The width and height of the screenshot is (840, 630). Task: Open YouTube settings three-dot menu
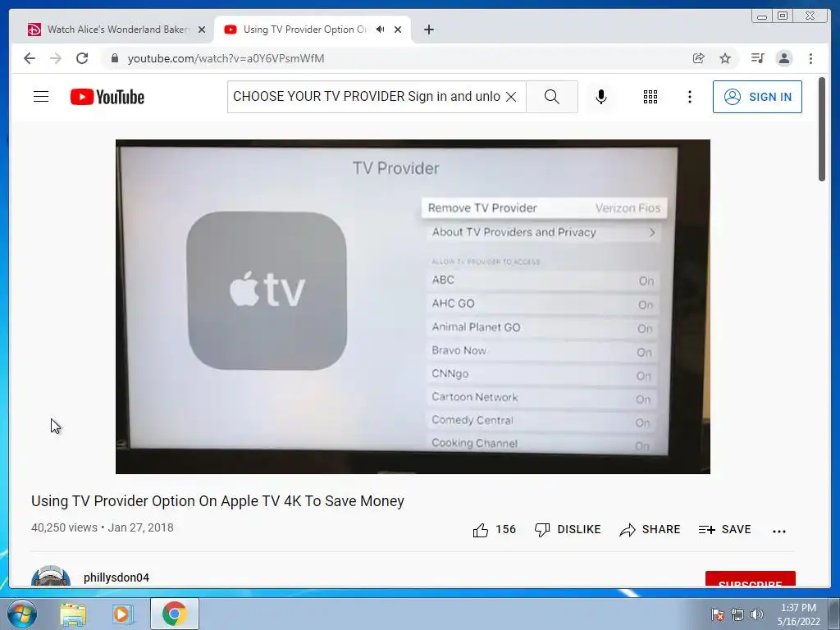pyautogui.click(x=689, y=97)
